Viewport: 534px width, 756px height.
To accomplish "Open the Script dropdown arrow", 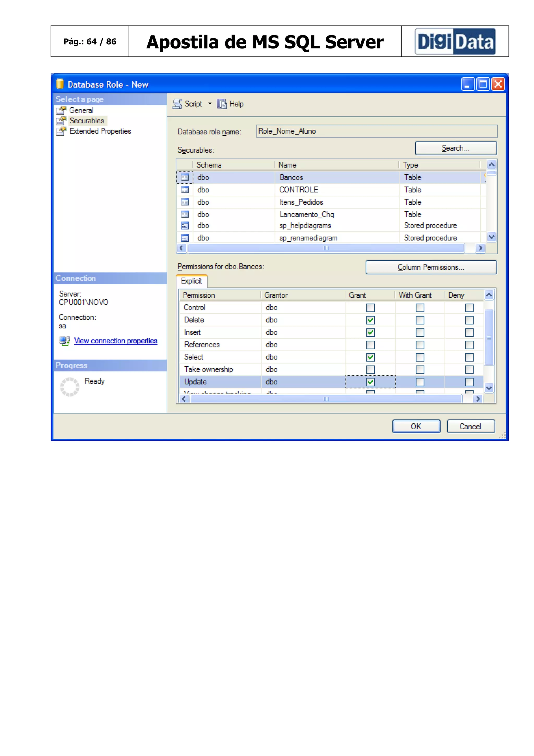I will pos(210,104).
